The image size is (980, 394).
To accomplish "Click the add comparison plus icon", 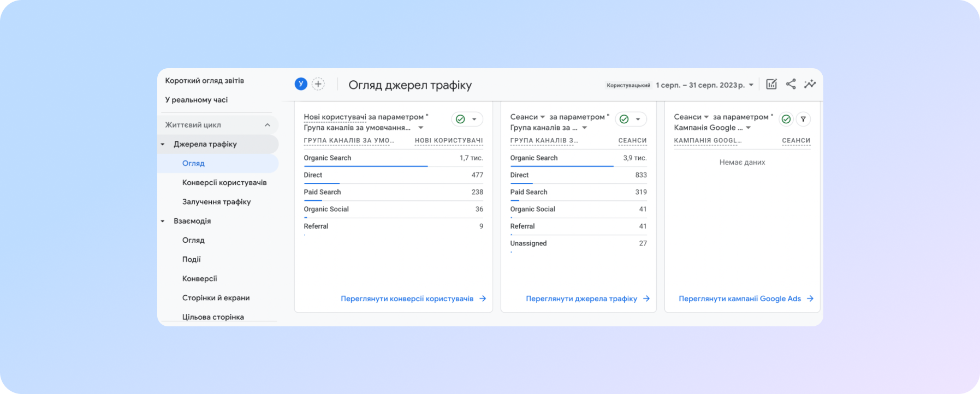I will 318,84.
